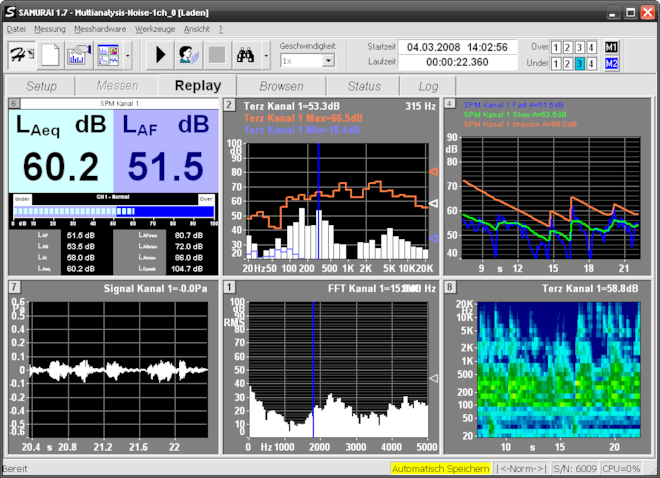The image size is (660, 478).
Task: Open the dropdown arrow beside layout icon
Action: point(127,55)
